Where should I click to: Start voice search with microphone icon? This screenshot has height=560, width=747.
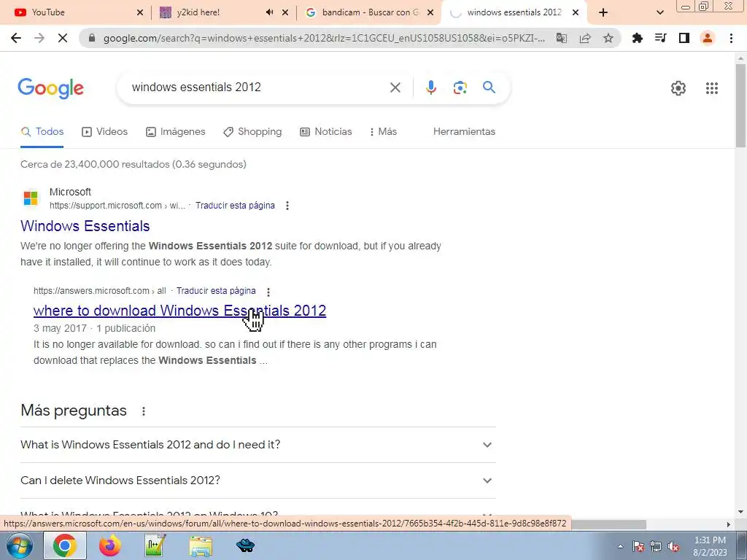(430, 87)
